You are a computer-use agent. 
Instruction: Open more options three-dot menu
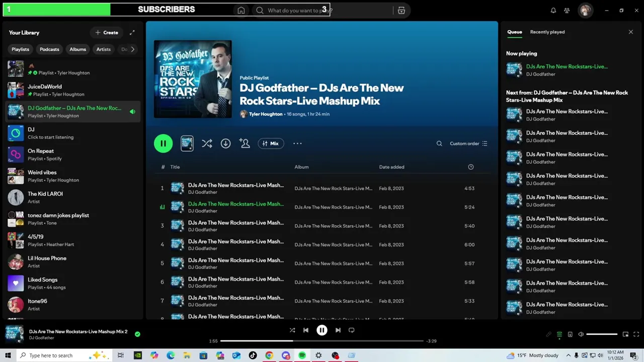pos(297,143)
